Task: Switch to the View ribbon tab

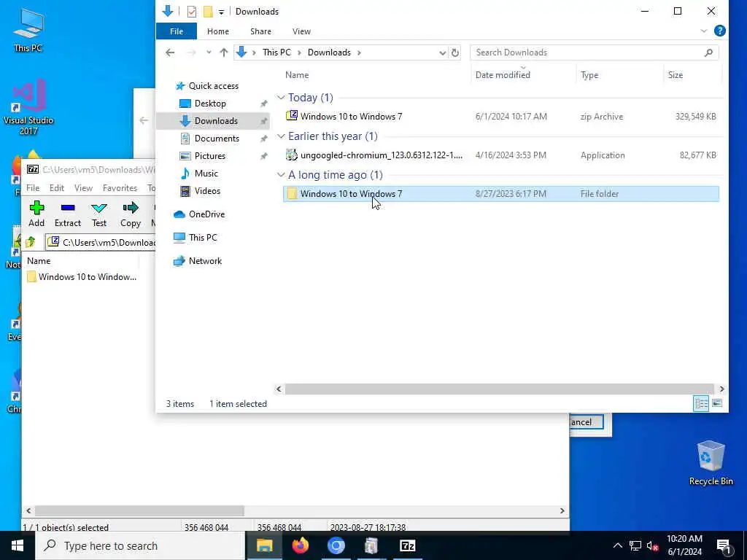Action: coord(301,31)
